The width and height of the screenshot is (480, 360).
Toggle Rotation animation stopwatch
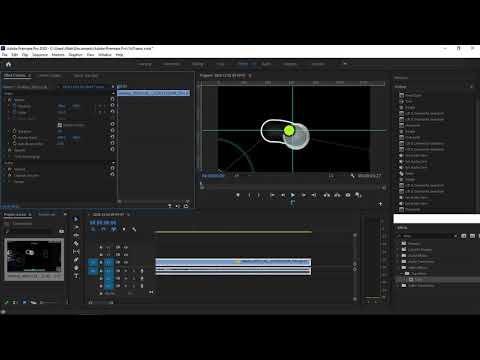tap(14, 131)
